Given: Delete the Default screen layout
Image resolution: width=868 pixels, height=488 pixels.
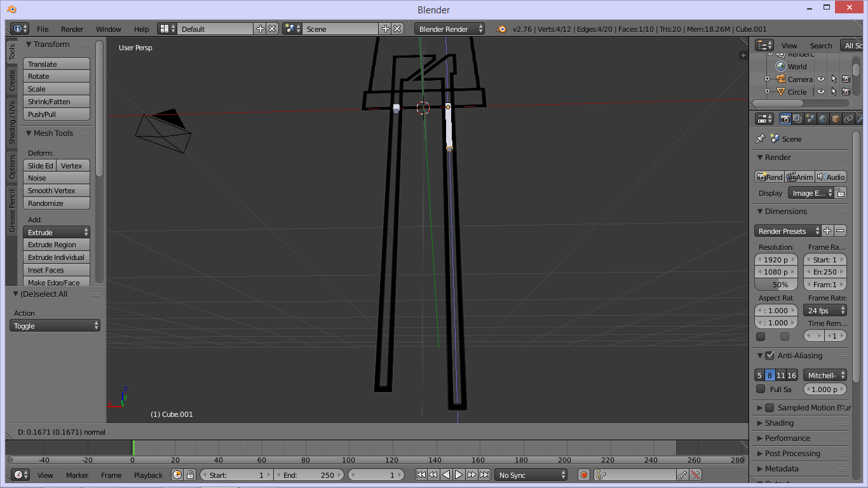Looking at the screenshot, I should 272,29.
